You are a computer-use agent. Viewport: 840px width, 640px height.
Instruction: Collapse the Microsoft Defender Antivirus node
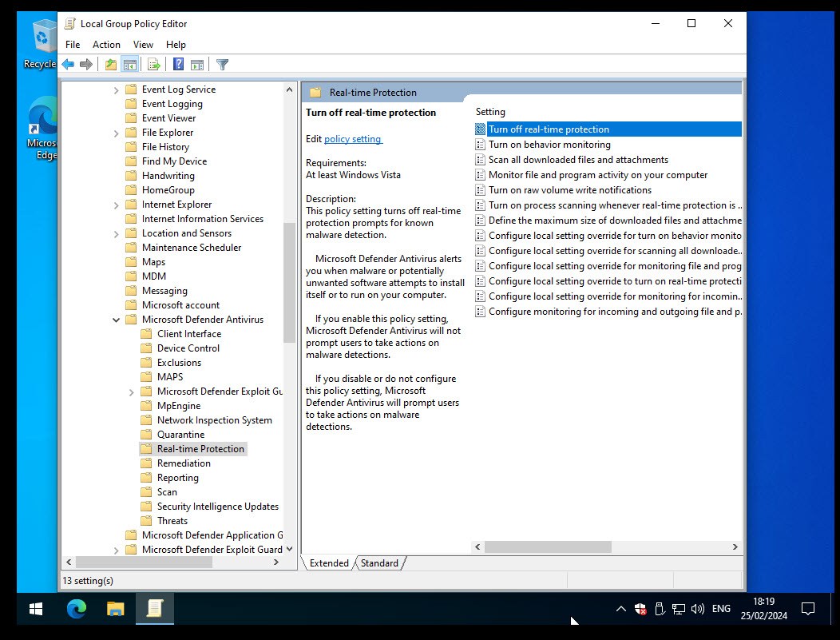tap(116, 319)
